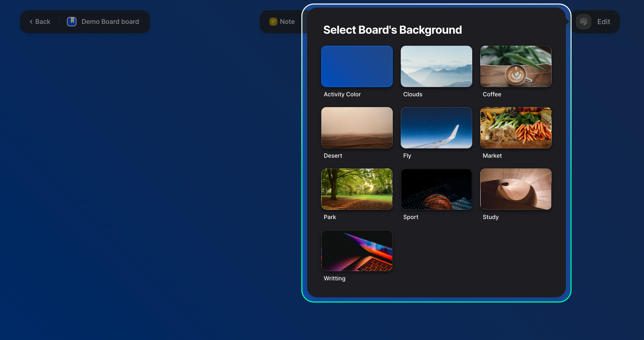Select the Desert background thumbnail
This screenshot has width=644, height=340.
point(357,128)
